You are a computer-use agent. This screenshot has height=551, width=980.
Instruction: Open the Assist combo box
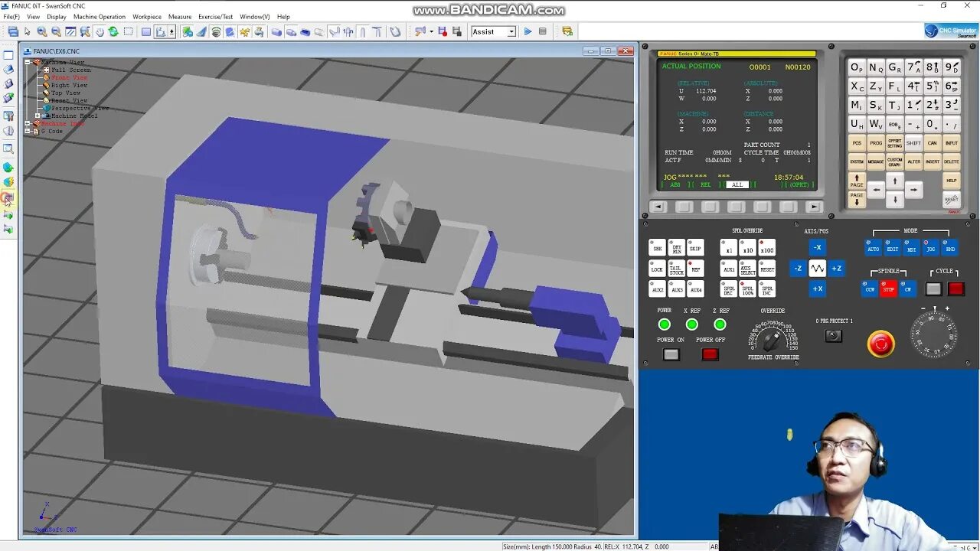[493, 31]
